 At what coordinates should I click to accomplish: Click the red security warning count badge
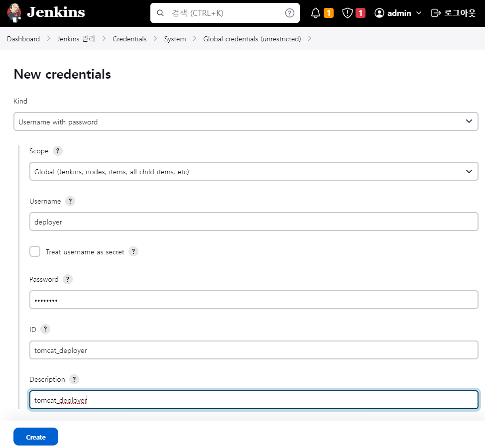pos(361,13)
